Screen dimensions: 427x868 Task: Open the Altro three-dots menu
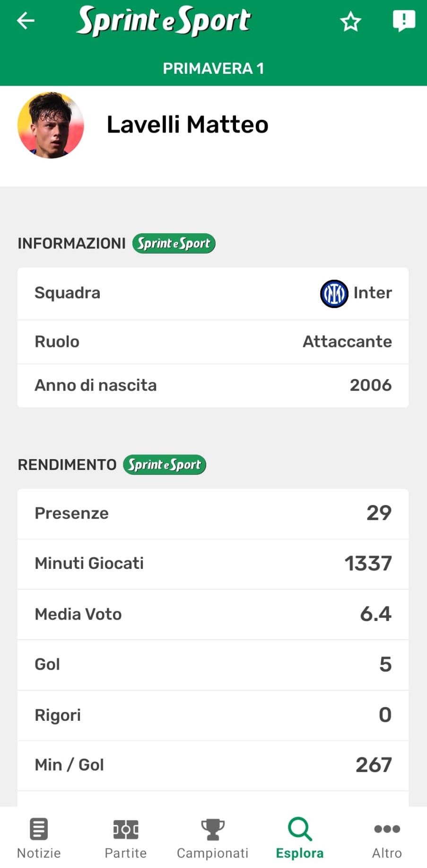click(x=387, y=829)
